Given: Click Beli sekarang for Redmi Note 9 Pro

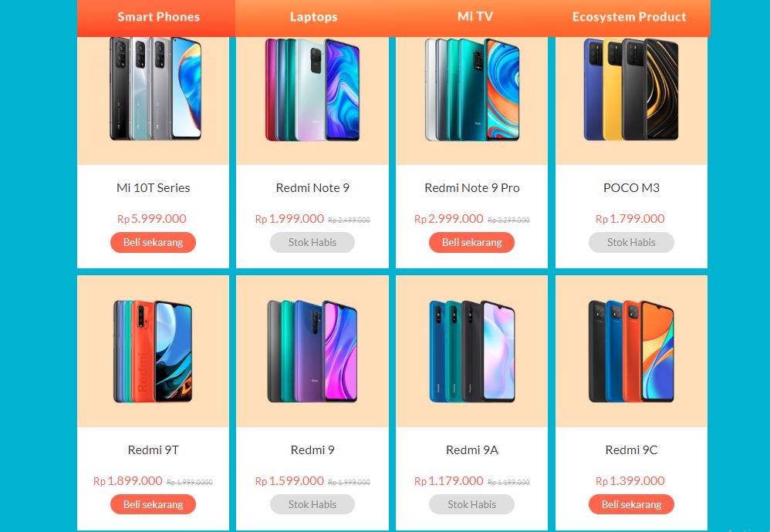Looking at the screenshot, I should tap(472, 242).
